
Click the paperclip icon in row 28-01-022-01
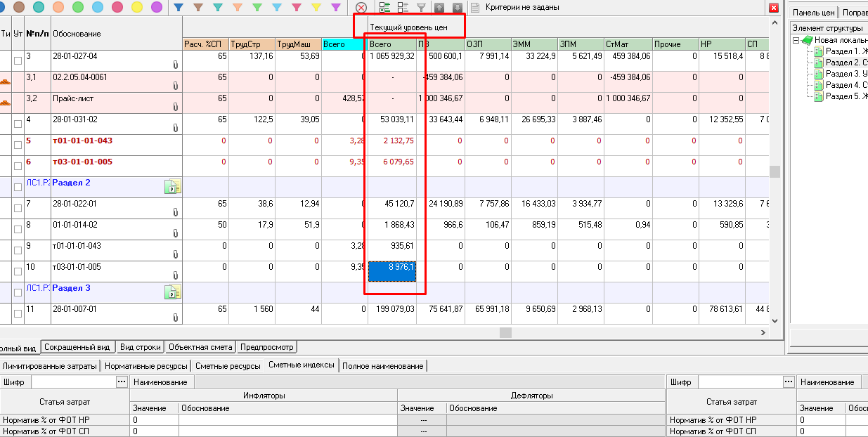coord(176,212)
